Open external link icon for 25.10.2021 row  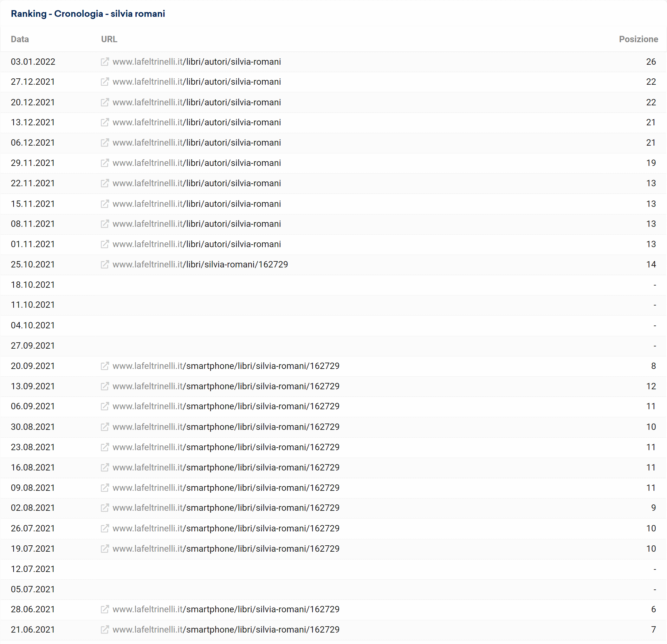105,264
